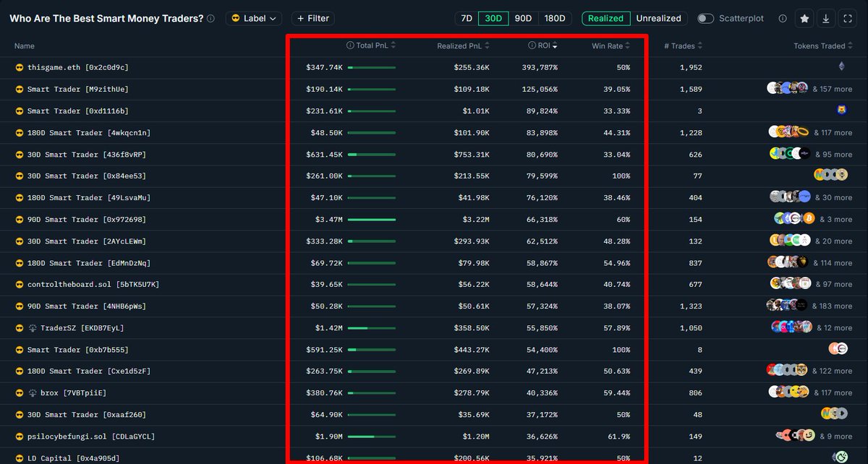868x464 pixels.
Task: Select the 180D time range tab
Action: [x=555, y=19]
